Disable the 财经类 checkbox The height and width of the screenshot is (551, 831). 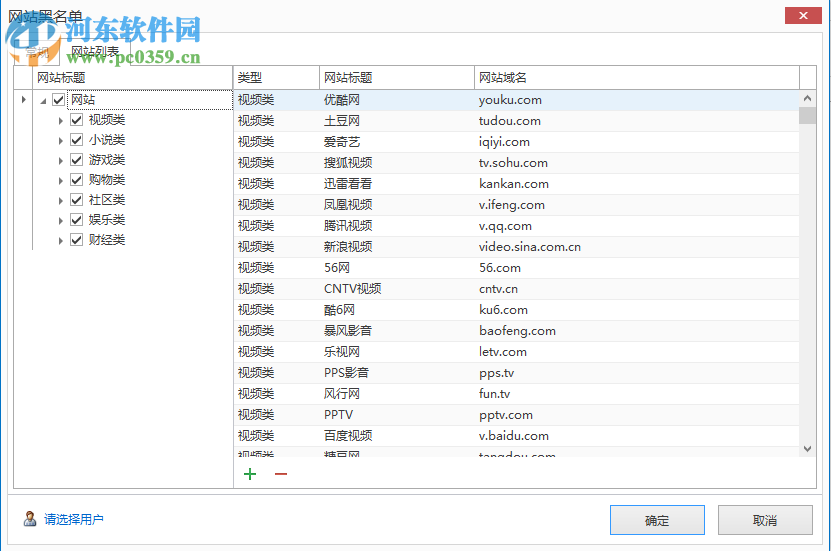click(76, 240)
